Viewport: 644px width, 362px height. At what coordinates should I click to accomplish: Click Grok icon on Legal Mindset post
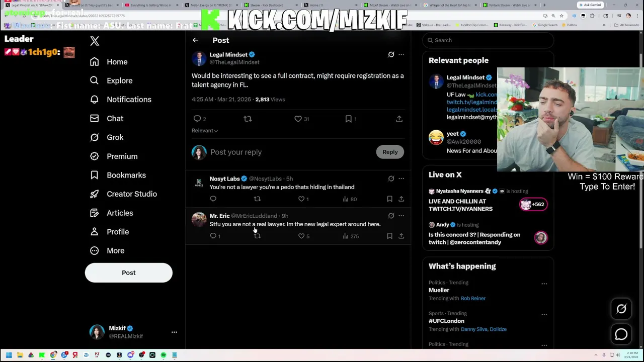click(x=391, y=54)
